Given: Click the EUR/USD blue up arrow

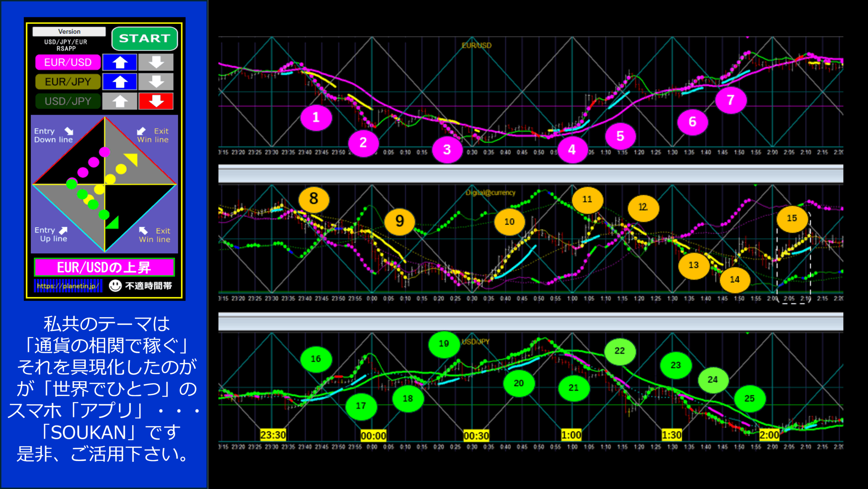Looking at the screenshot, I should click(x=120, y=62).
